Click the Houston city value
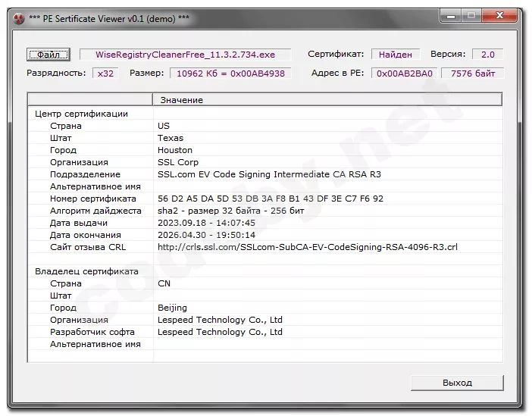This screenshot has height=416, width=532. pos(175,150)
